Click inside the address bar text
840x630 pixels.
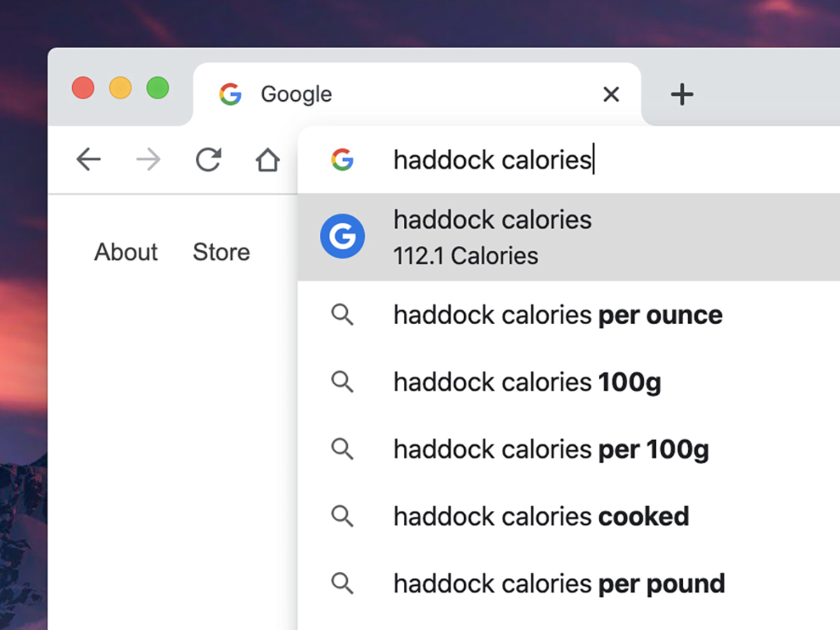pyautogui.click(x=493, y=160)
